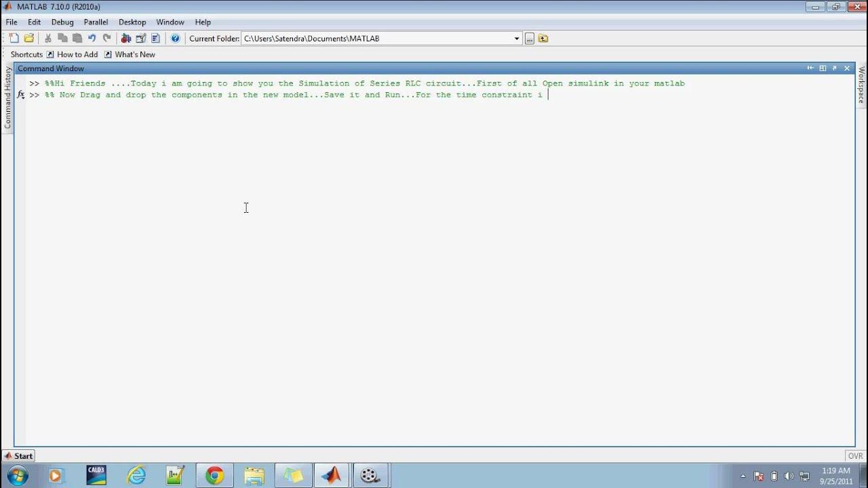
Task: Open the Help menu
Action: point(203,22)
